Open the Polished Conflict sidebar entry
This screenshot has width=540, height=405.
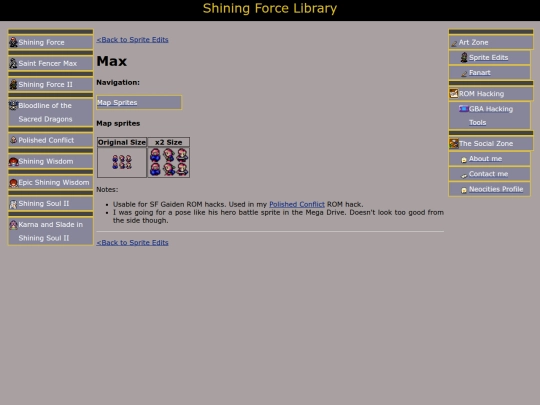pos(46,140)
